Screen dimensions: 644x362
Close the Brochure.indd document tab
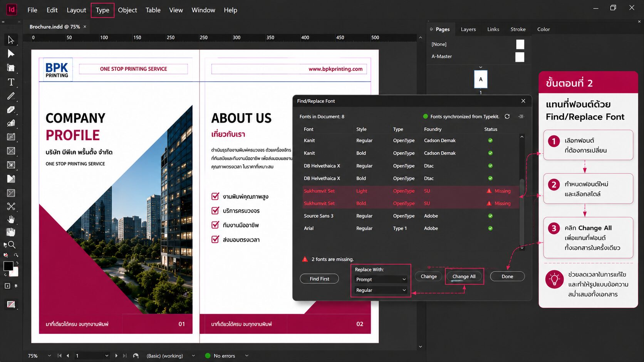pos(85,27)
